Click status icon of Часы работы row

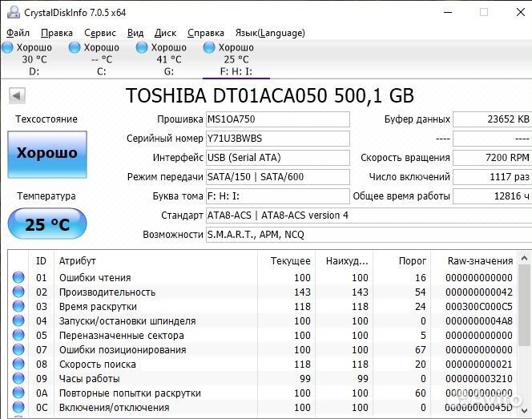pos(18,378)
